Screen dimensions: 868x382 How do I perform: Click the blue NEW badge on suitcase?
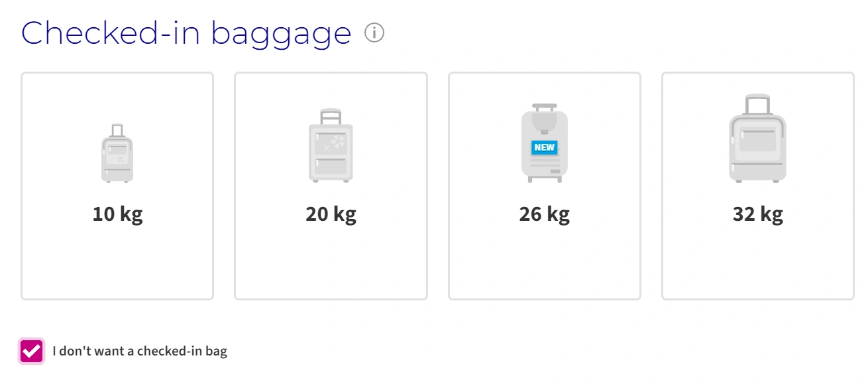point(545,147)
